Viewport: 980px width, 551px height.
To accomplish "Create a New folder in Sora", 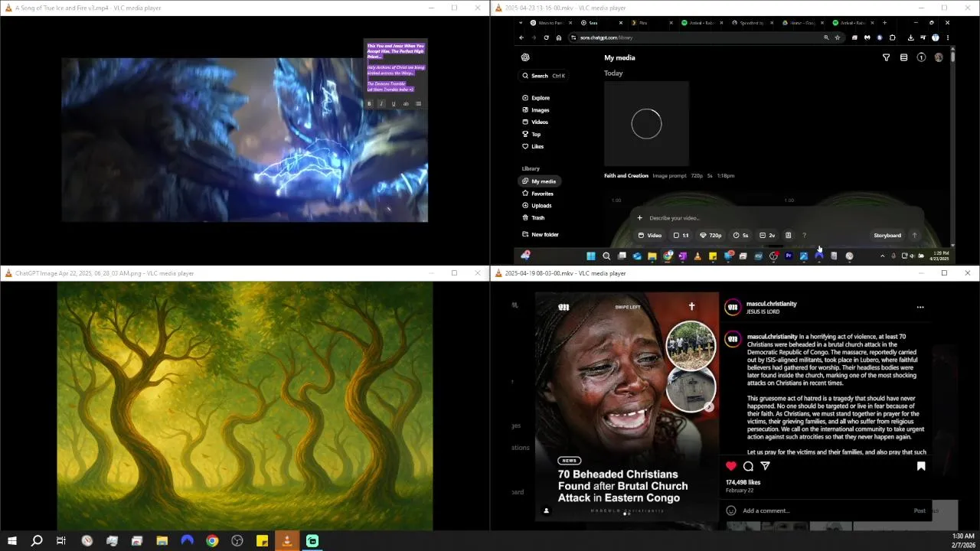I will click(540, 235).
